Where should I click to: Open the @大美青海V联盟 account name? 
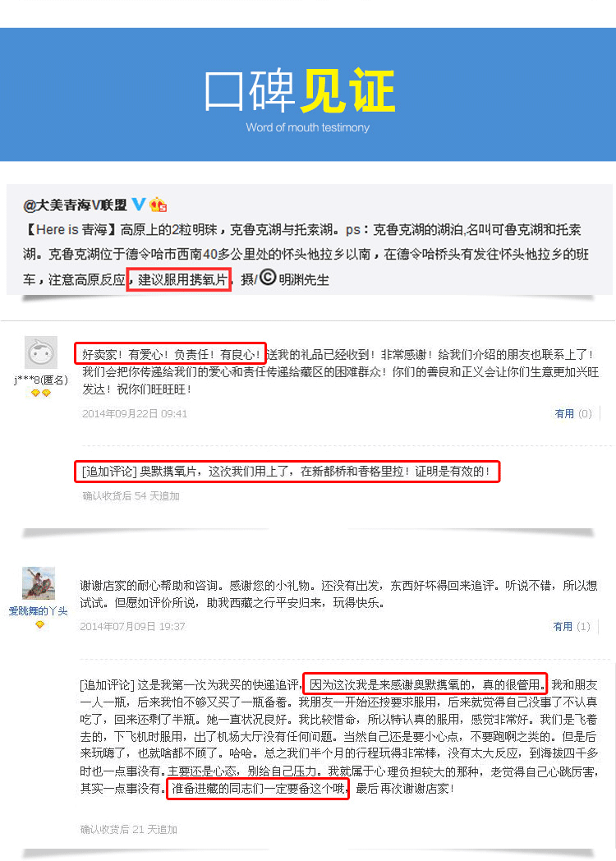pyautogui.click(x=76, y=205)
